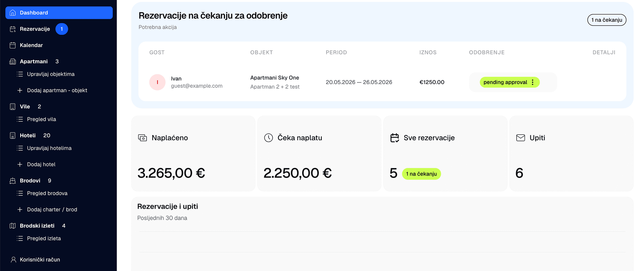The image size is (644, 271).
Task: Click the Korisnički račun user icon
Action: click(14, 259)
